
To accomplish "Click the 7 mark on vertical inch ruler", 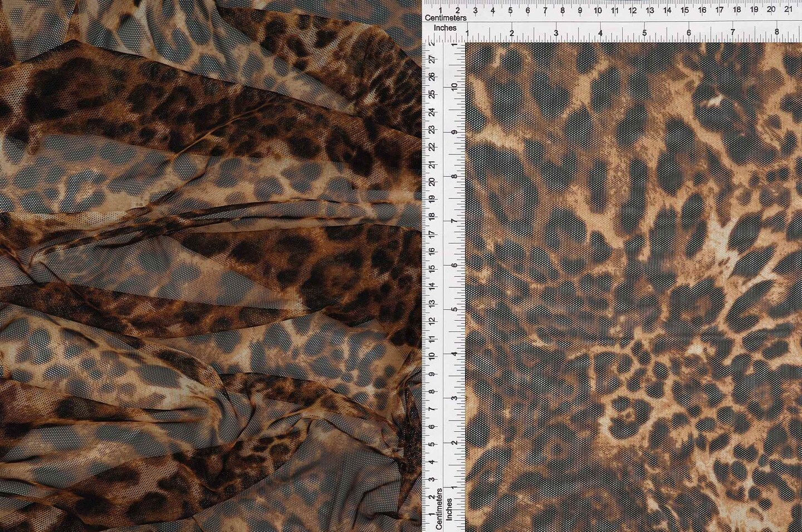I will [455, 221].
